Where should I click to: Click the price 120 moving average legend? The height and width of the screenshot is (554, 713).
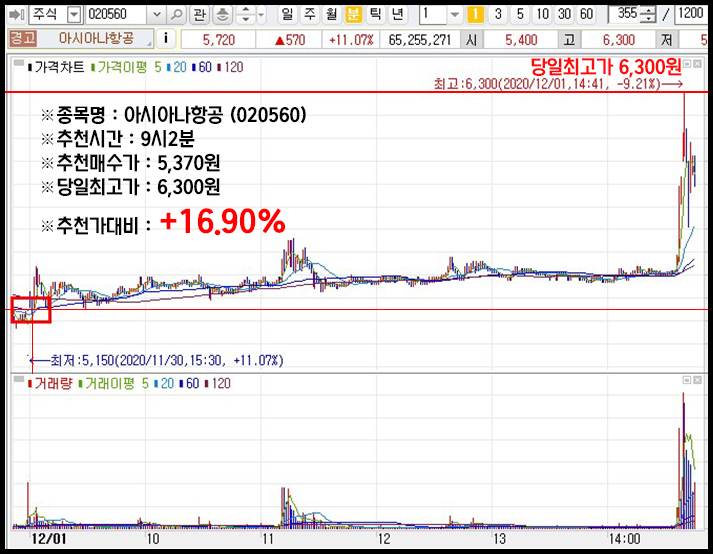click(x=231, y=67)
